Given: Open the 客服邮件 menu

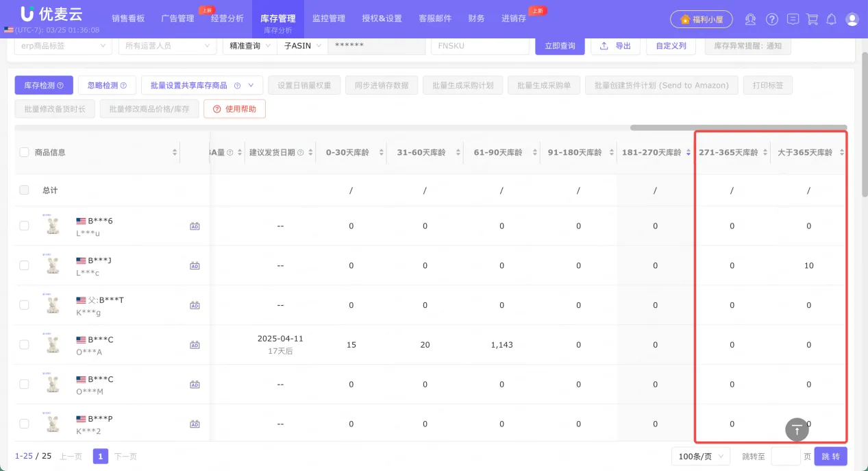Looking at the screenshot, I should [435, 19].
